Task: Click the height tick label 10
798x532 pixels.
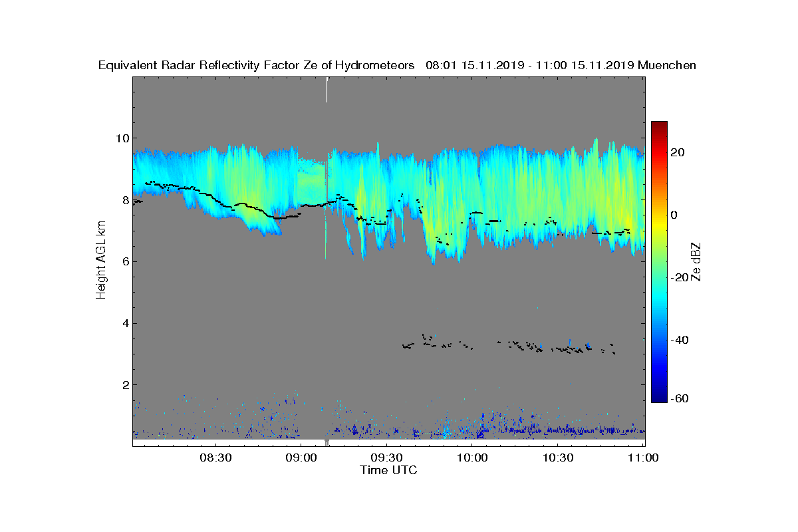Action: (122, 138)
